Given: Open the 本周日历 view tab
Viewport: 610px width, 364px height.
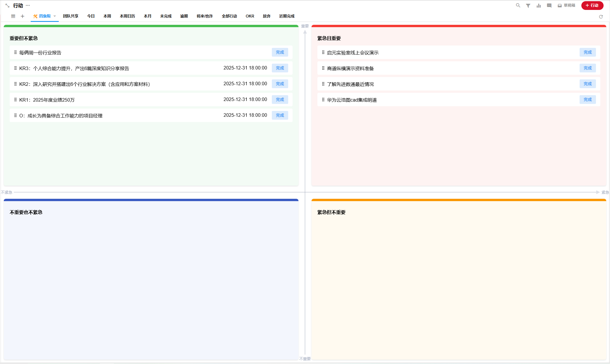Looking at the screenshot, I should coord(127,16).
